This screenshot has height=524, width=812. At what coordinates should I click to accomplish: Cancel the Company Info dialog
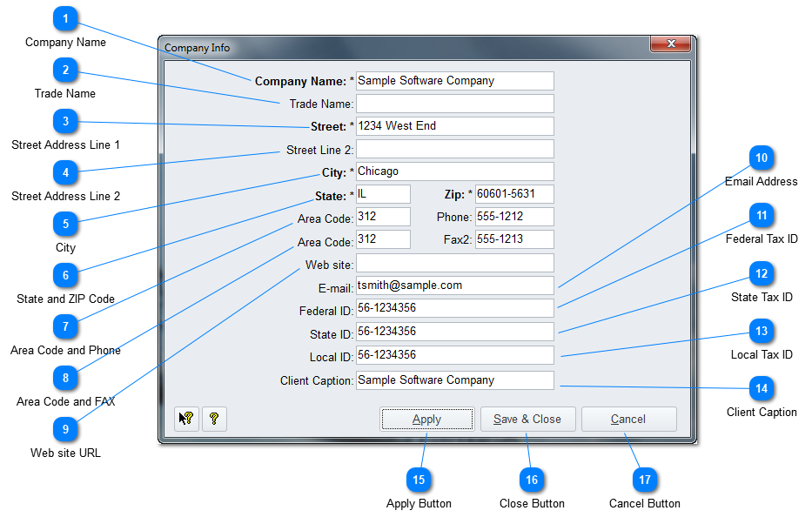[628, 419]
